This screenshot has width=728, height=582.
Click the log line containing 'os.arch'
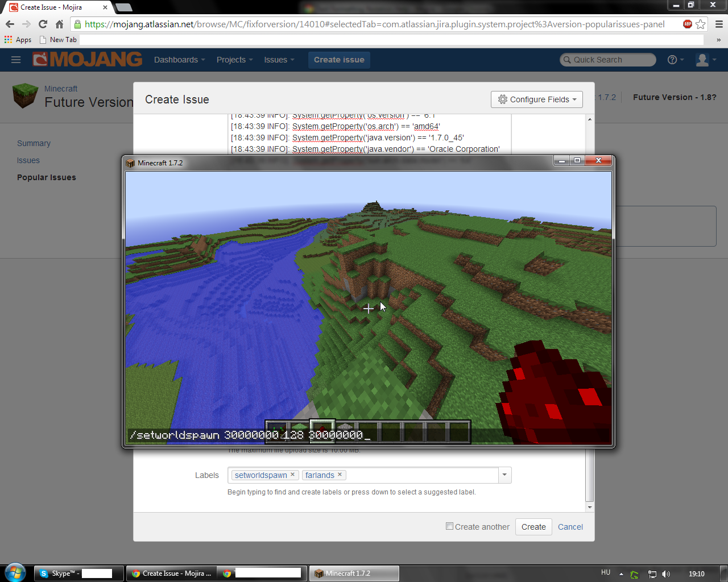pyautogui.click(x=336, y=126)
